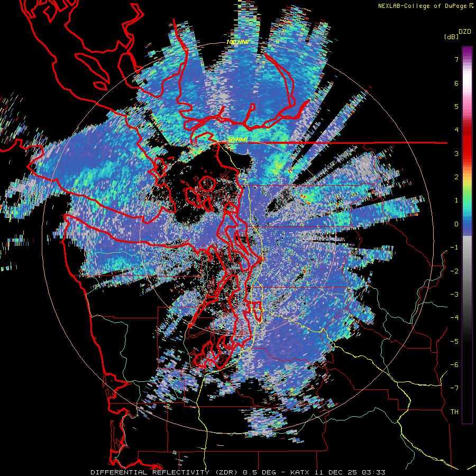
Task: Pick the red band of the ZDR color bar
Action: [467, 146]
